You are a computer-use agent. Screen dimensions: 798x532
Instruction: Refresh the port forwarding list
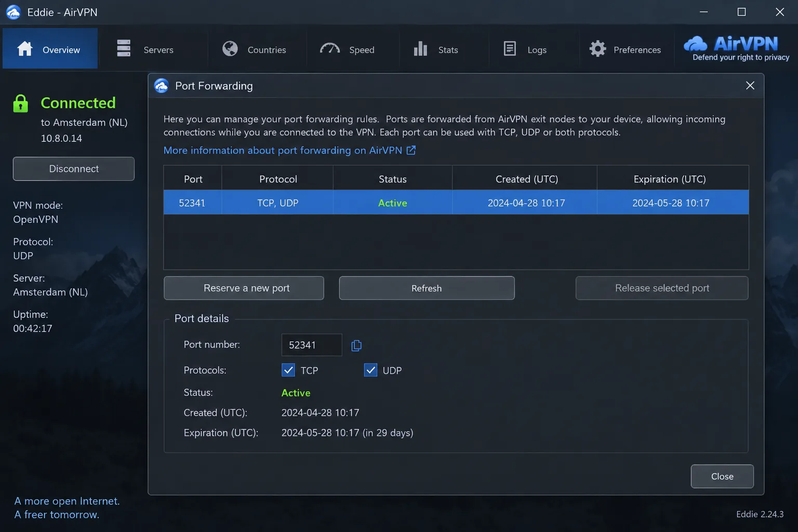(x=427, y=288)
